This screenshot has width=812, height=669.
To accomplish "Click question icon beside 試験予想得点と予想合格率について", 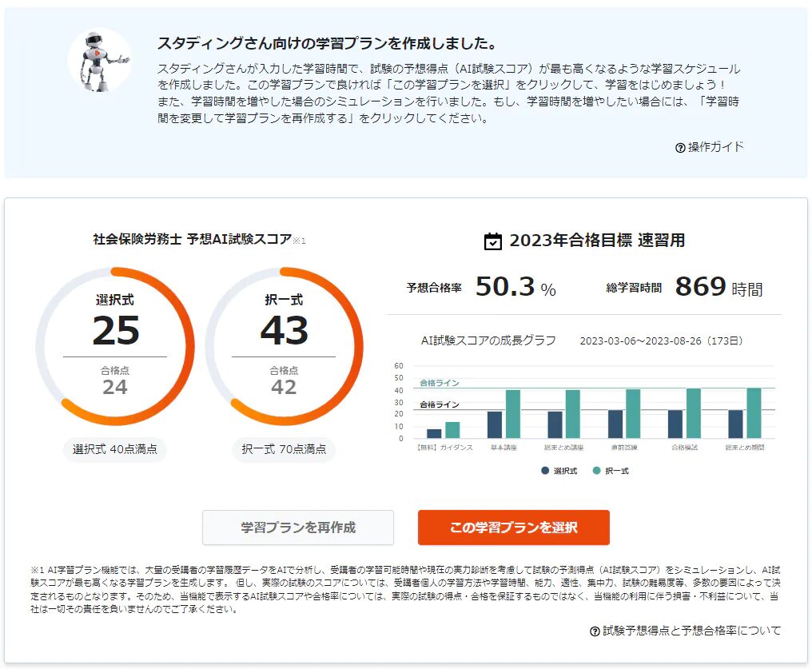I will 595,631.
